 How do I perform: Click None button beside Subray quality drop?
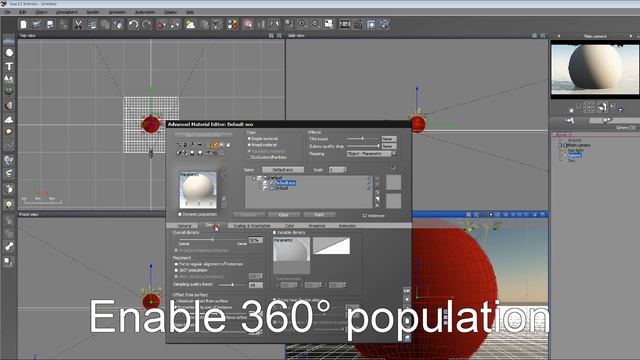click(389, 146)
